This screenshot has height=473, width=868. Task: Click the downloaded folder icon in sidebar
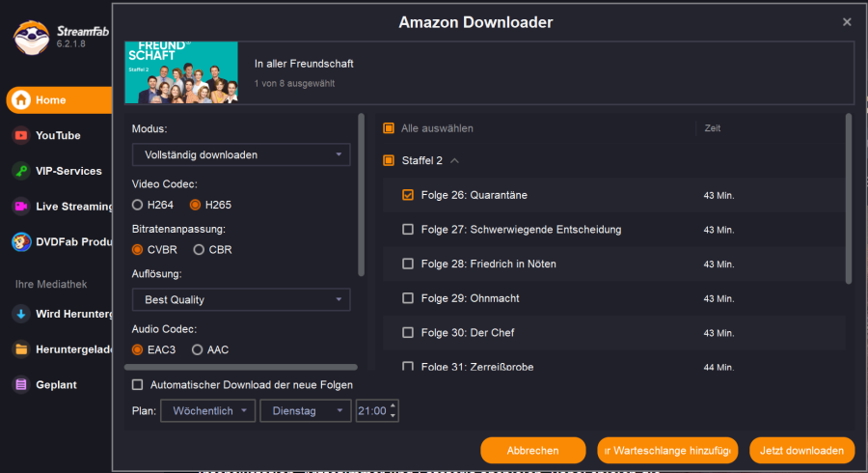click(x=21, y=349)
